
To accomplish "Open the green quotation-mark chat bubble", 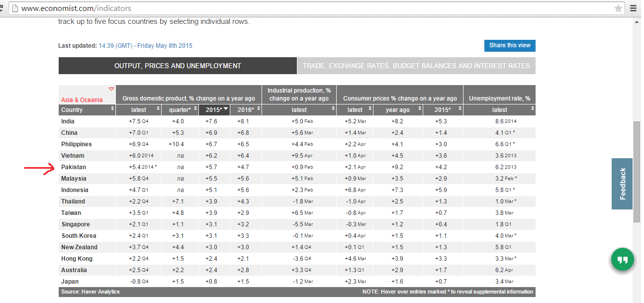I will [622, 260].
